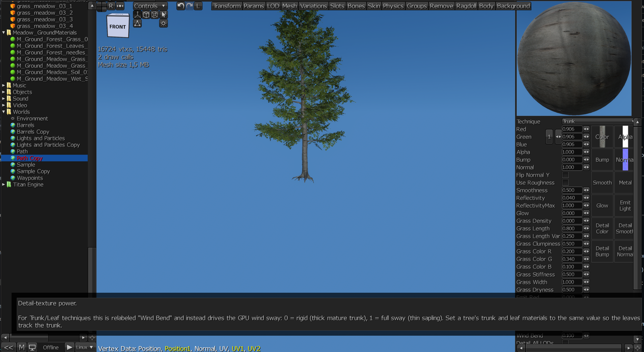Open the Mesh tab
The height and width of the screenshot is (352, 644).
pyautogui.click(x=289, y=6)
